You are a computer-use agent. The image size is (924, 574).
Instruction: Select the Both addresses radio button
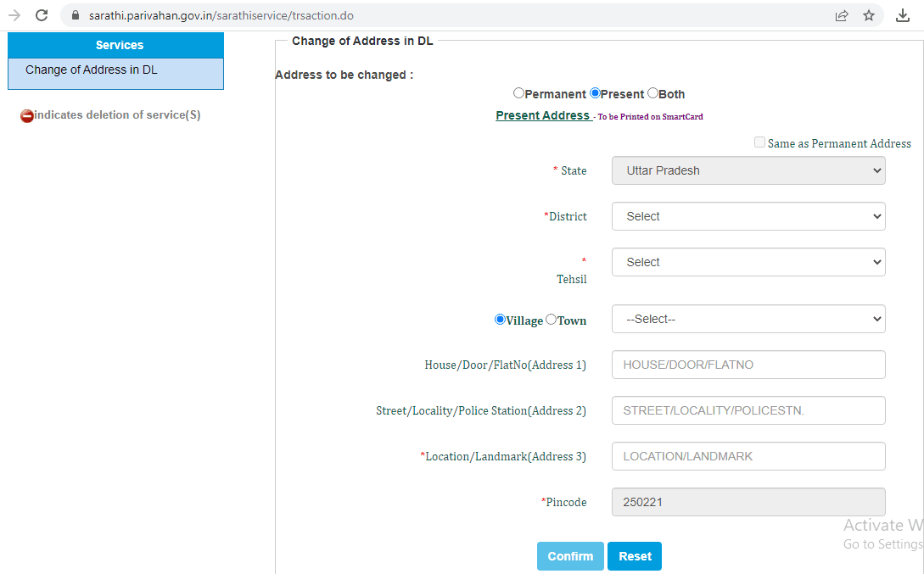pyautogui.click(x=652, y=93)
